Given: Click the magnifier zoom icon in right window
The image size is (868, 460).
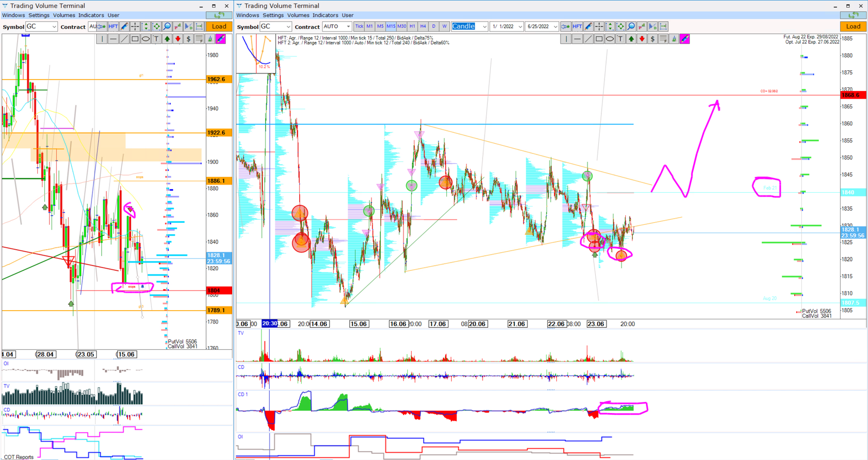Looking at the screenshot, I should [x=631, y=26].
